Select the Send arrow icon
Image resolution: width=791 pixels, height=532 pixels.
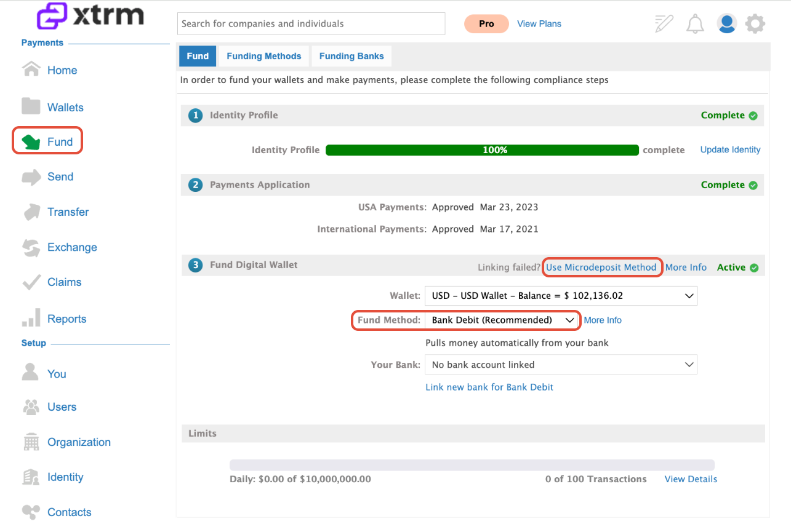pos(31,177)
